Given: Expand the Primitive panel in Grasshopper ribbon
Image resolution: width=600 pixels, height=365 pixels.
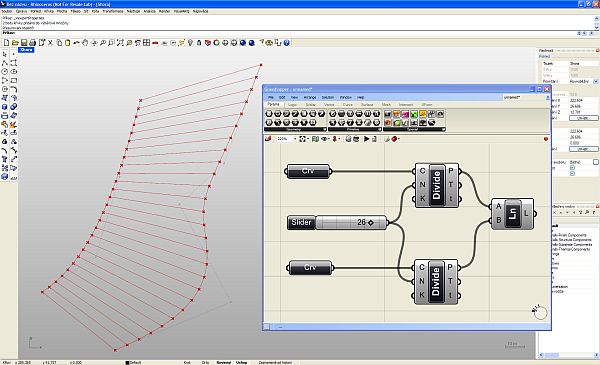Looking at the screenshot, I should point(379,130).
